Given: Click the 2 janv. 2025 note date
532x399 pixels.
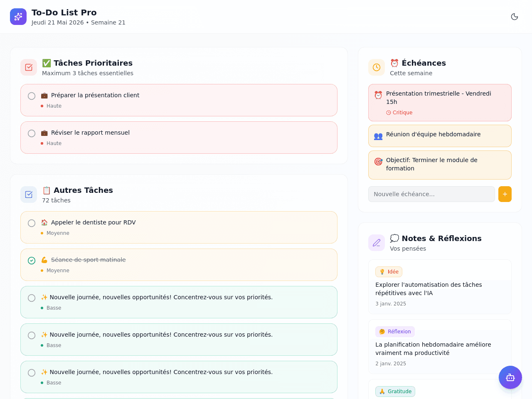Looking at the screenshot, I should pyautogui.click(x=391, y=364).
